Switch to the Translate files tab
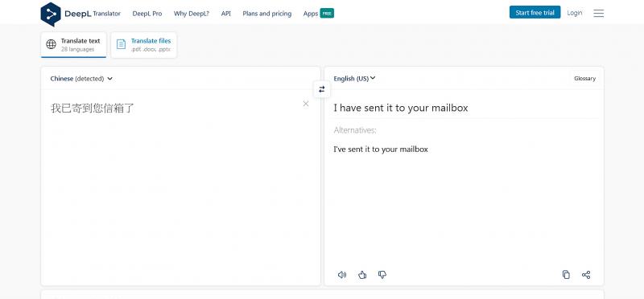Screen dimensions: 644x299 144,45
